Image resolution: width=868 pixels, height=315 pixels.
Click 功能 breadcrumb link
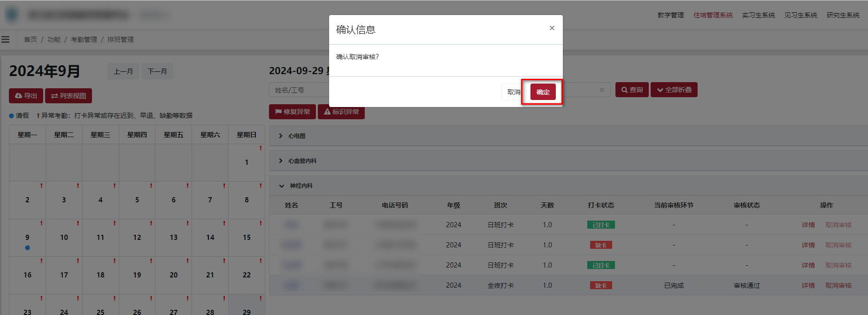pyautogui.click(x=54, y=39)
